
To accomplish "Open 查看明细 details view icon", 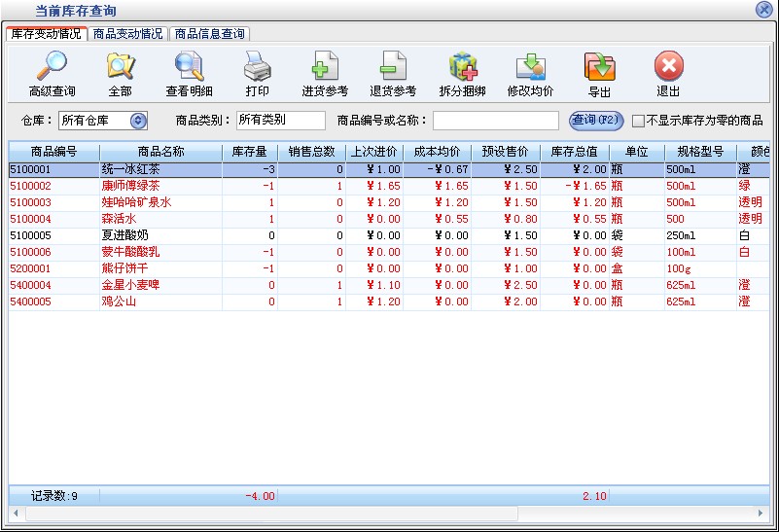I will (189, 67).
